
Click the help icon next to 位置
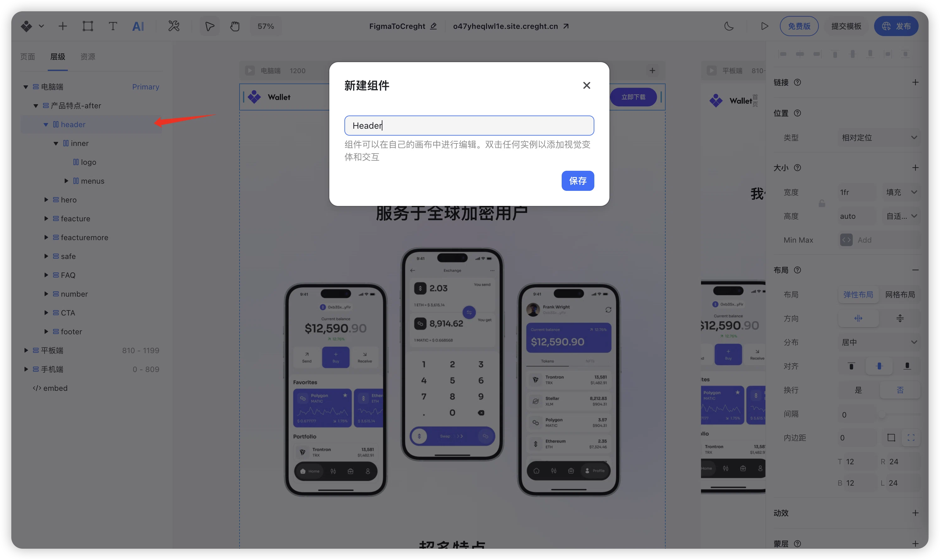[797, 113]
